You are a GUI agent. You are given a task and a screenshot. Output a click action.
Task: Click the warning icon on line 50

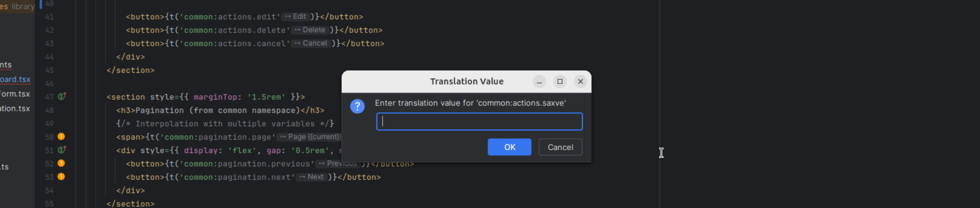click(61, 137)
